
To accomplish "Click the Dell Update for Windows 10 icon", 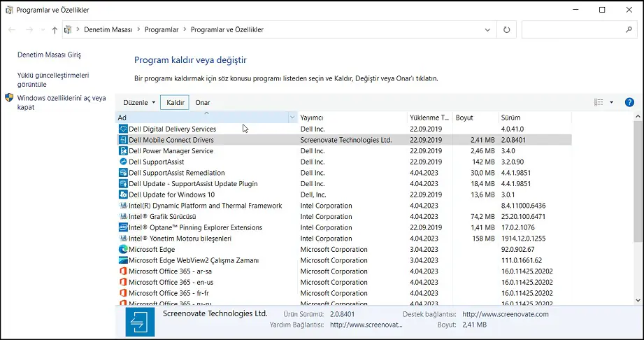I will pos(123,194).
